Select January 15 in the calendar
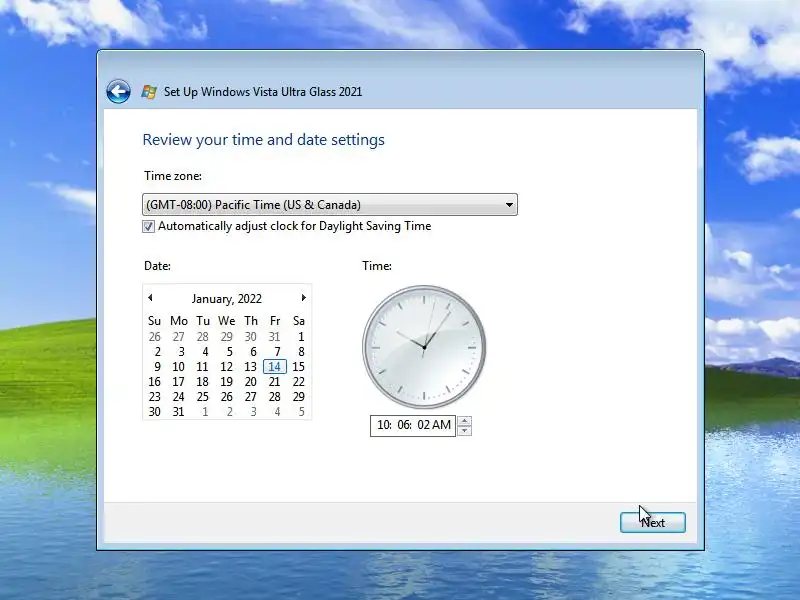 298,366
